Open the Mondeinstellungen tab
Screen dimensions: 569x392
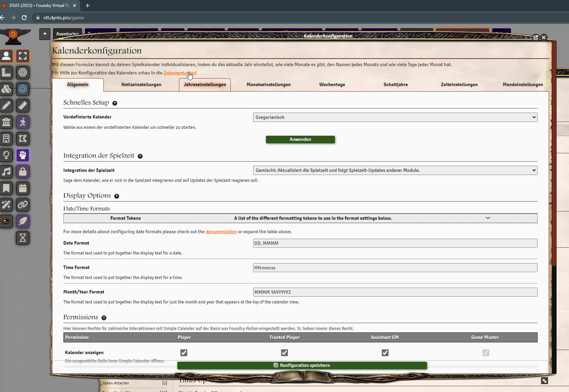[523, 85]
